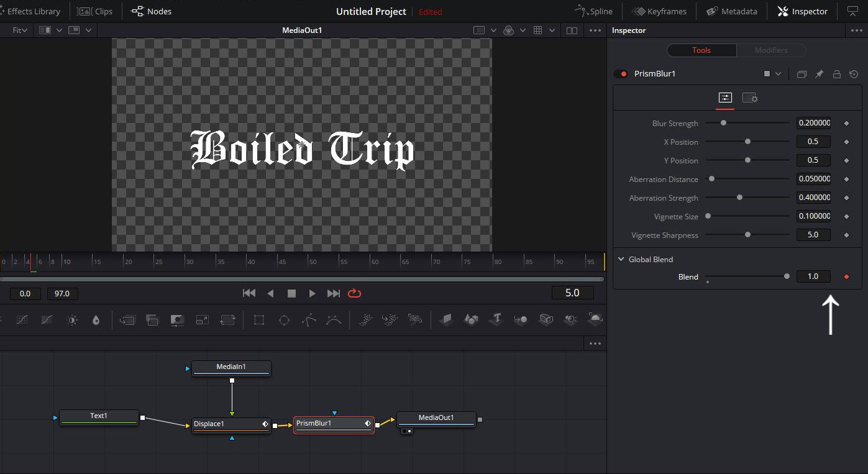Add a Merge node from toolbar
The image size is (868, 474).
pos(127,320)
